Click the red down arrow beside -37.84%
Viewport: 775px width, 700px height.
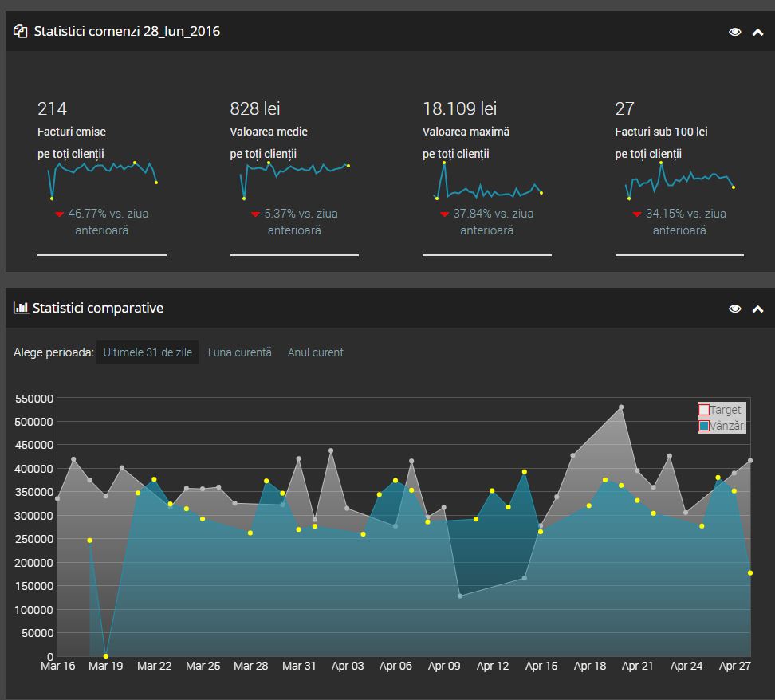tap(445, 214)
